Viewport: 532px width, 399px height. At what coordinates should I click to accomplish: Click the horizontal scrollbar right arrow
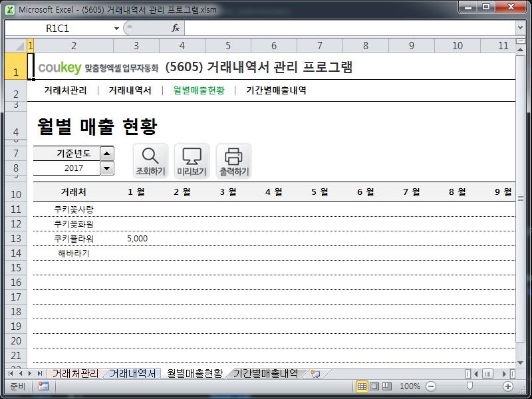505,374
